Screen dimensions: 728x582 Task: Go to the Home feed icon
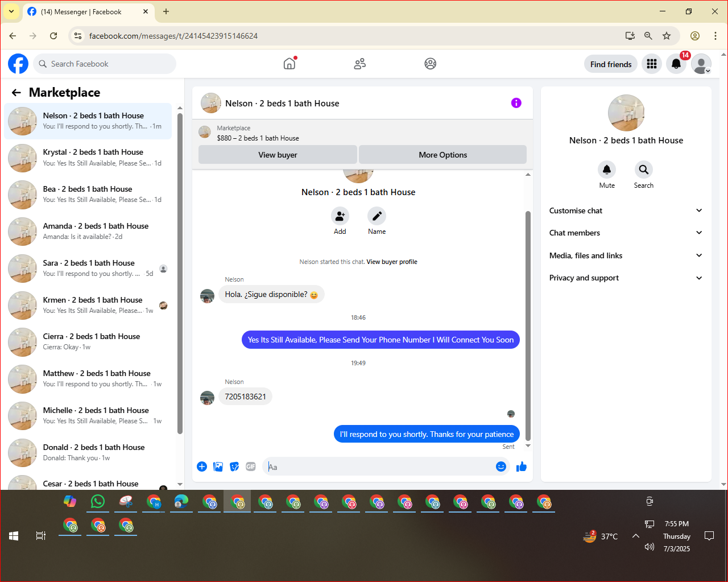pyautogui.click(x=289, y=64)
